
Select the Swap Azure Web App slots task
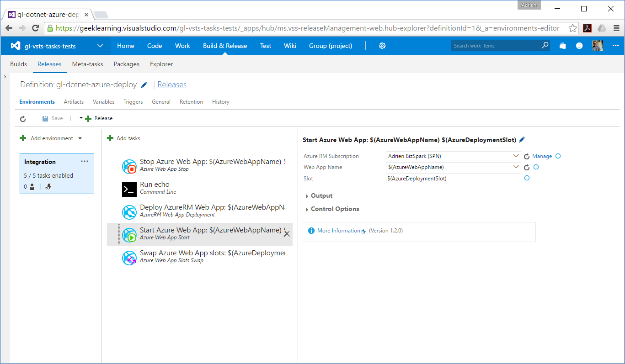point(199,257)
